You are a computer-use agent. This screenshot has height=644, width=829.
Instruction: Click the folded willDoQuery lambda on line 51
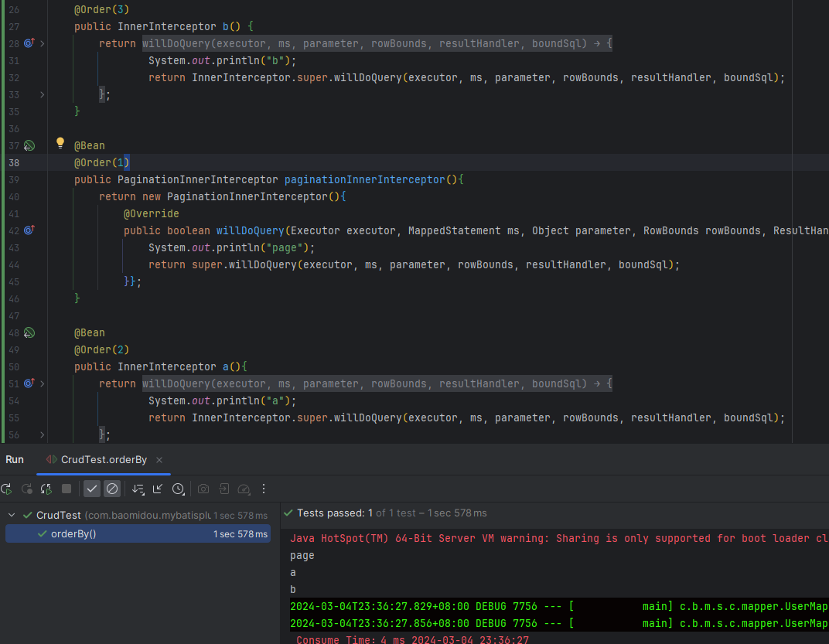tap(377, 383)
